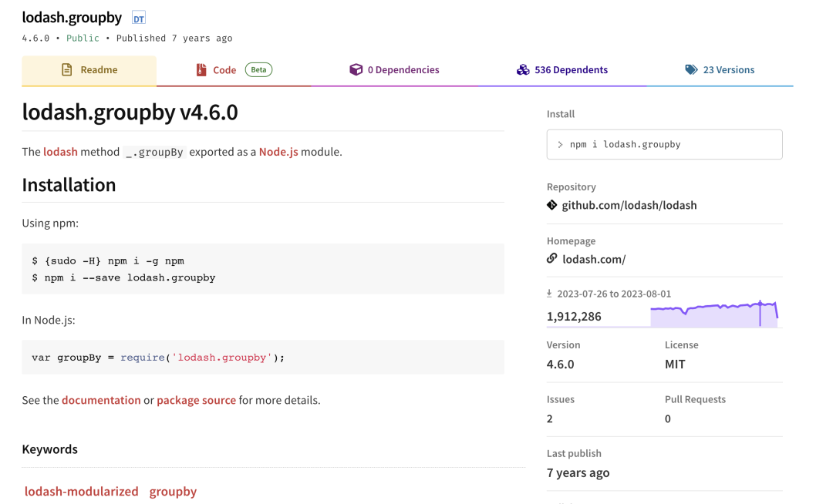Click the Readme document icon
The width and height of the screenshot is (833, 504).
[x=66, y=69]
